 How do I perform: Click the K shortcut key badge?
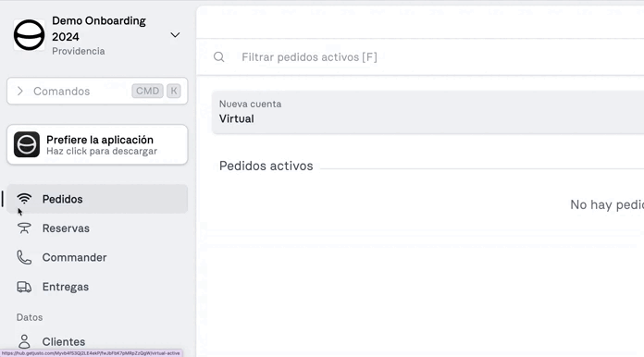pyautogui.click(x=174, y=91)
